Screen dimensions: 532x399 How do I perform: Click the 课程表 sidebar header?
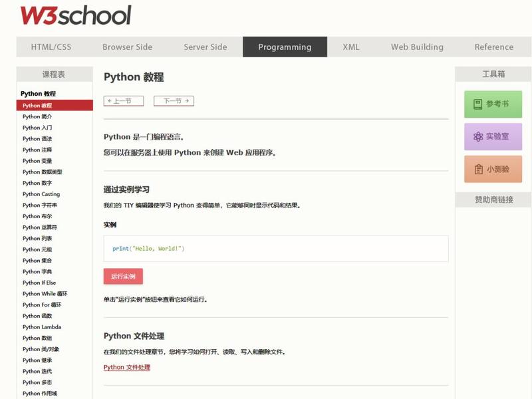pos(55,74)
